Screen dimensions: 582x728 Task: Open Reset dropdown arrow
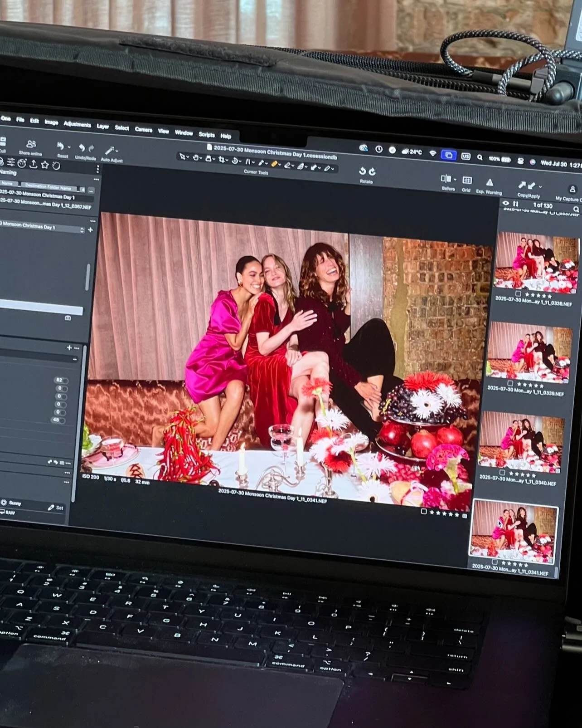point(69,147)
